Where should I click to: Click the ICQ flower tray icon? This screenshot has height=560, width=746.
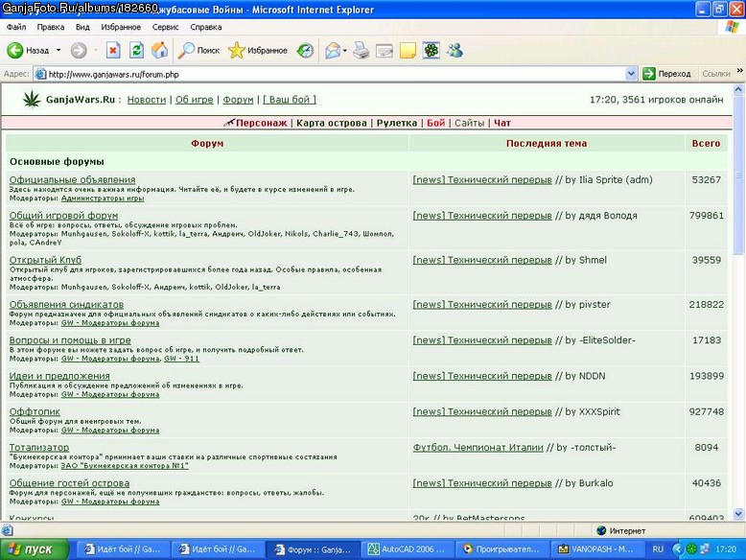[691, 549]
